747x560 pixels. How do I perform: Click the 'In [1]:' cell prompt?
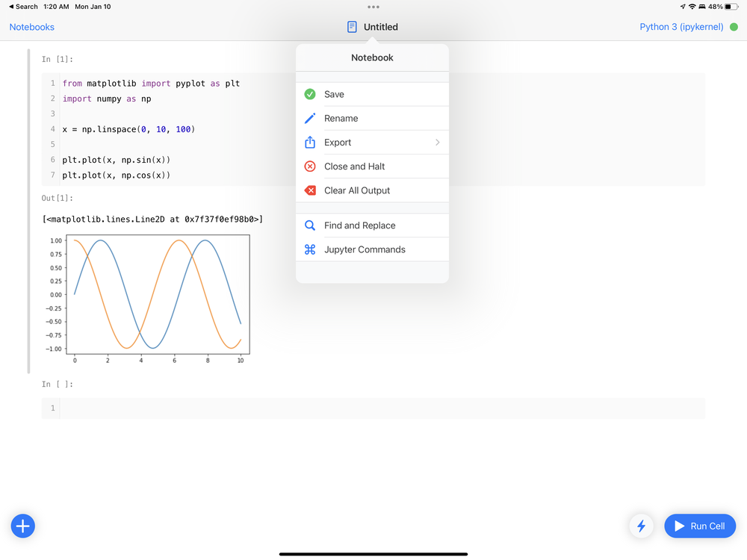click(58, 59)
